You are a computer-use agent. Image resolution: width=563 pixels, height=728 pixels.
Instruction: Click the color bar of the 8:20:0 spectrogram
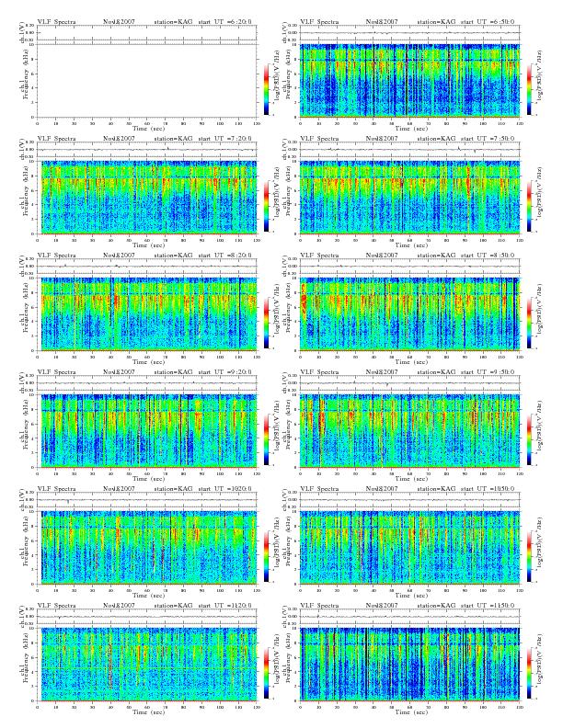click(x=266, y=324)
